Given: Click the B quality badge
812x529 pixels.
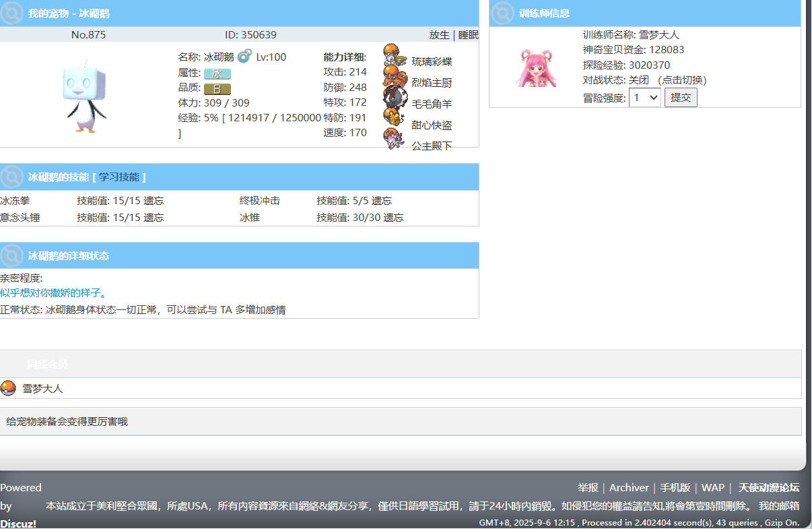Looking at the screenshot, I should [x=217, y=89].
